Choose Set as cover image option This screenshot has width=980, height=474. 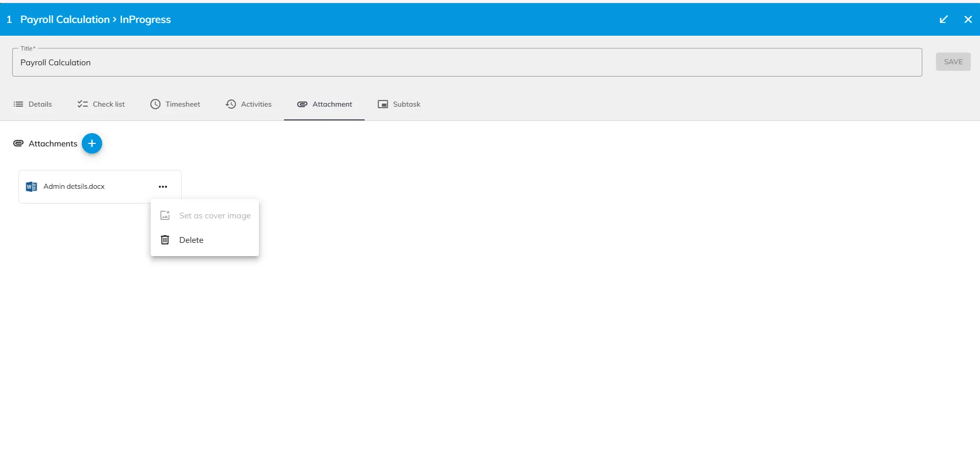pos(214,216)
